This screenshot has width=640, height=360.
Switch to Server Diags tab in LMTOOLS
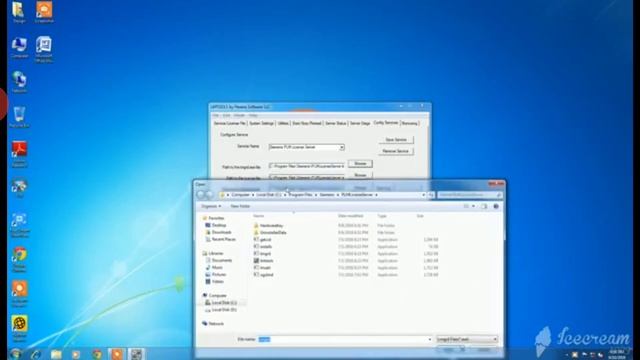click(x=360, y=123)
